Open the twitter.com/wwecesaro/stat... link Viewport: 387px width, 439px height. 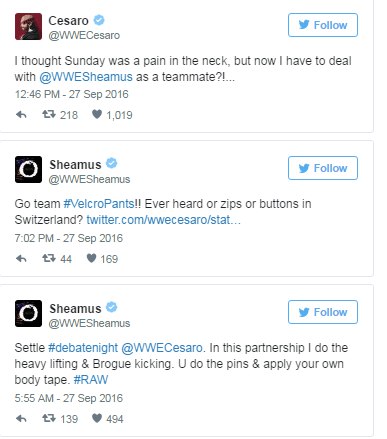pyautogui.click(x=163, y=220)
